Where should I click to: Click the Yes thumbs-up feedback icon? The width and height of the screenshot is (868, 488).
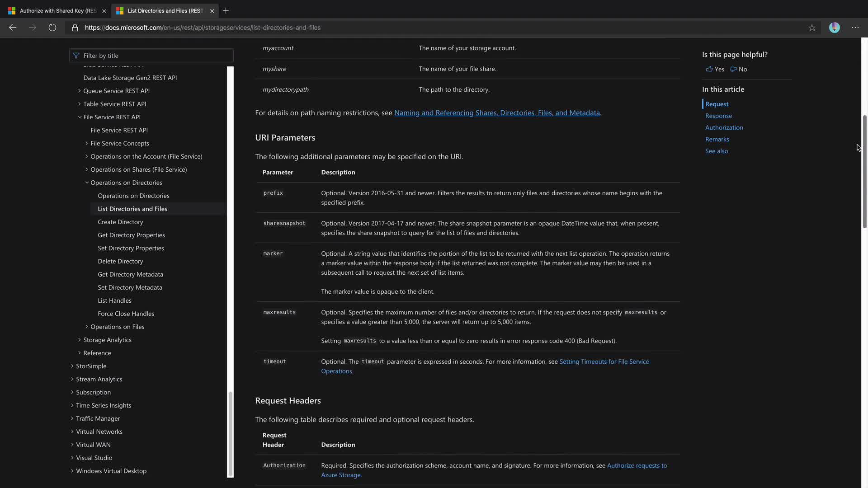click(x=709, y=69)
